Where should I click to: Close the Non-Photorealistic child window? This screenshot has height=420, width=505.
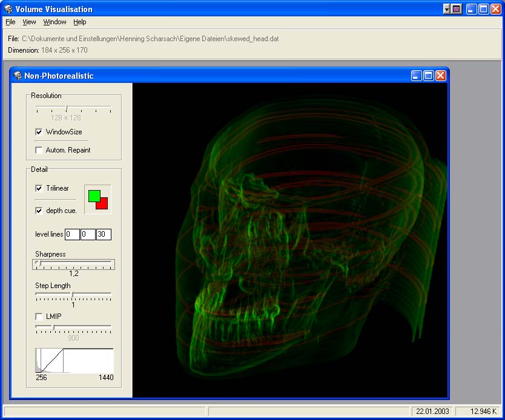click(x=440, y=76)
